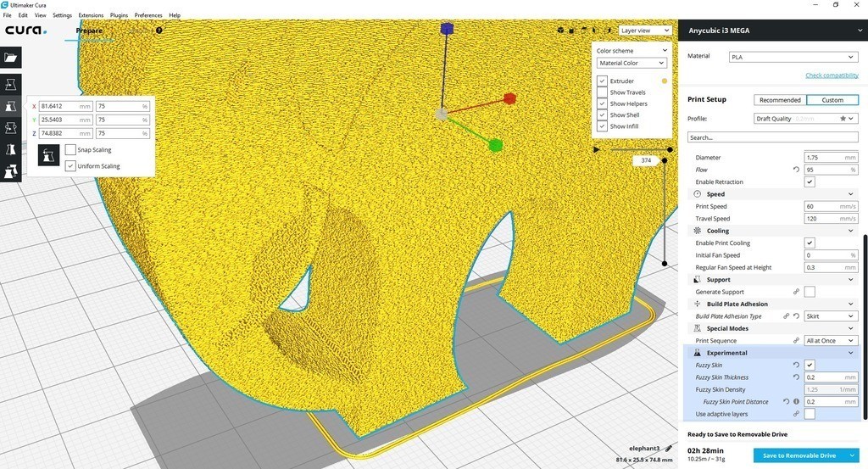This screenshot has width=868, height=469.
Task: Click the top view camera icon
Action: pos(583,31)
